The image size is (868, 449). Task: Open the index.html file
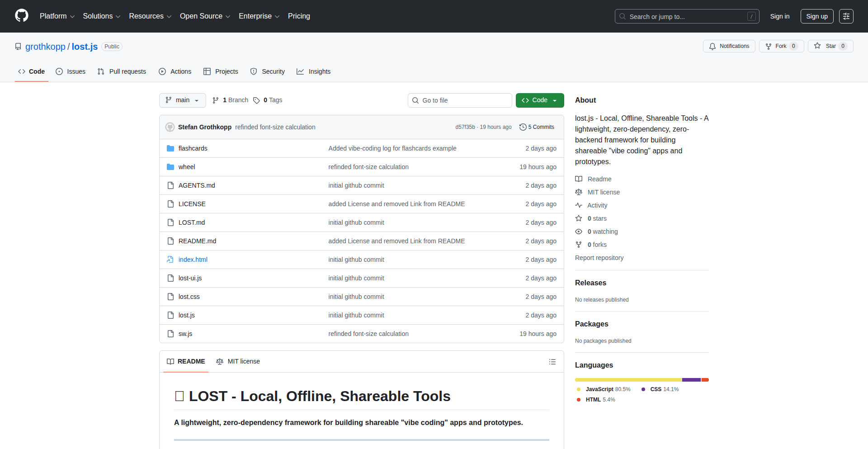[x=193, y=260]
